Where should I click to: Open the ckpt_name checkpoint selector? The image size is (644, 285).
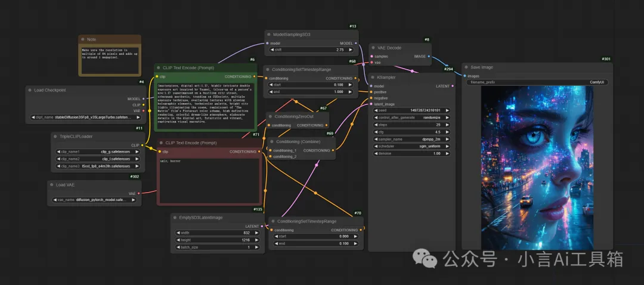[x=86, y=117]
